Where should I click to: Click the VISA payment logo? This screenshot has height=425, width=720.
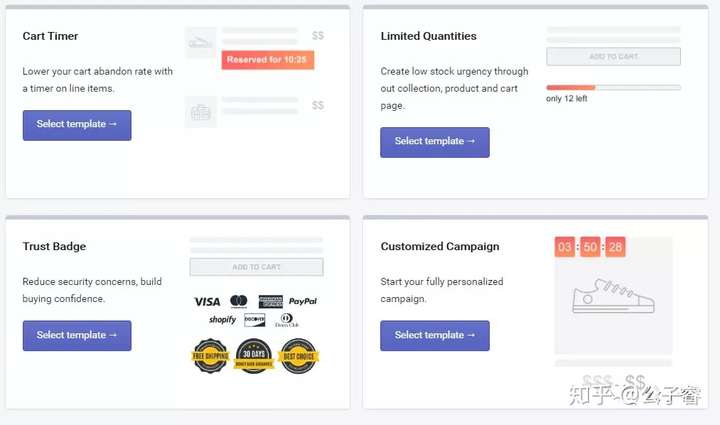pos(207,302)
